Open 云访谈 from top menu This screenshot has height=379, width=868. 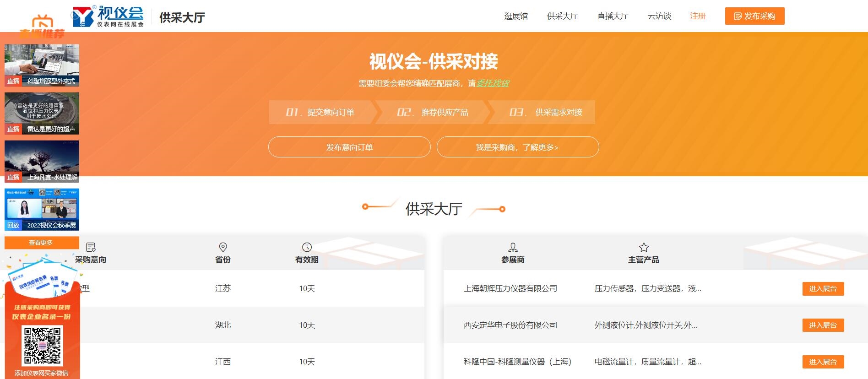click(x=659, y=16)
